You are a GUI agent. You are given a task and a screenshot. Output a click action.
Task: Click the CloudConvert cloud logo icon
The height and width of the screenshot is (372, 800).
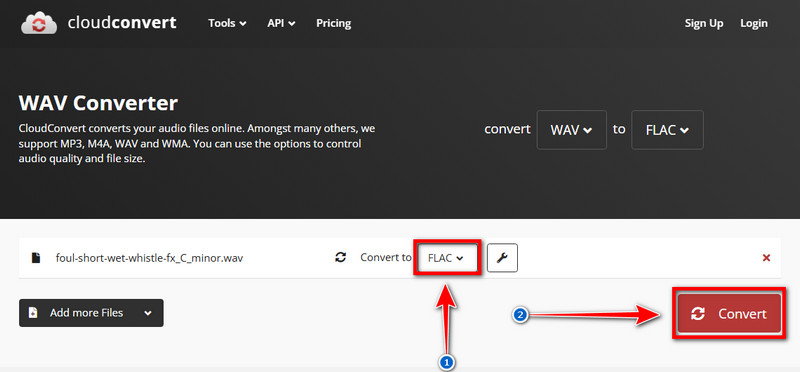tap(39, 23)
